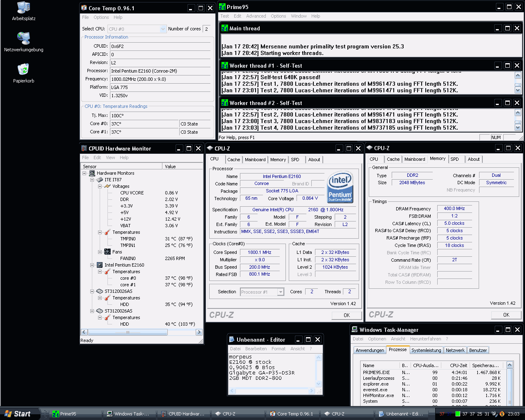Switch to the Systemleistung tab in Task-Manager
Viewport: 525px width, 420px height.
pyautogui.click(x=426, y=350)
